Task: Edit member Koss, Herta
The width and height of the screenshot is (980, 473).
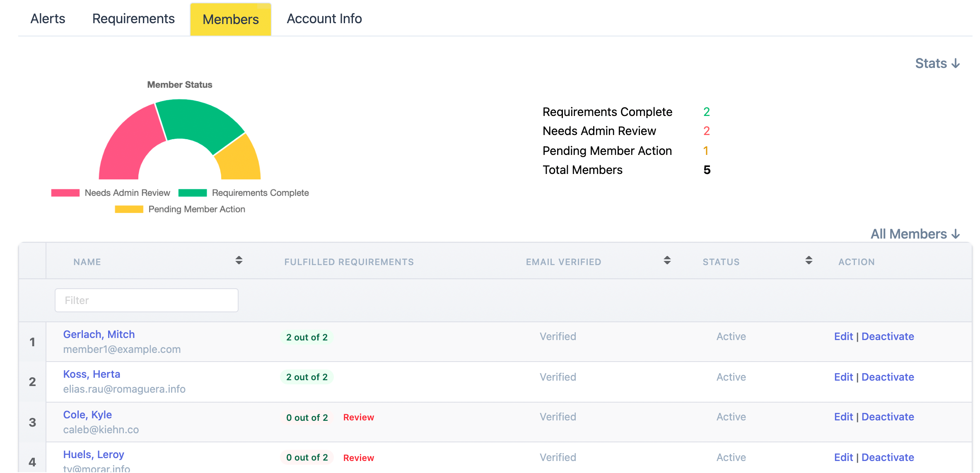Action: pyautogui.click(x=843, y=377)
